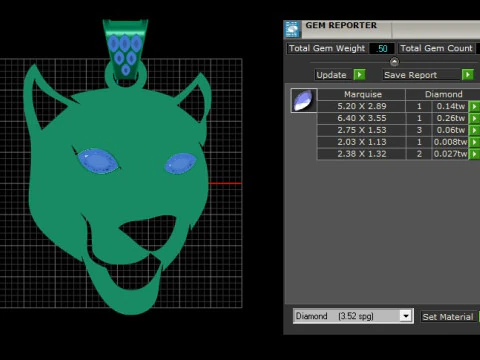Click the green arrow next to Update
This screenshot has height=360, width=480.
[x=359, y=75]
